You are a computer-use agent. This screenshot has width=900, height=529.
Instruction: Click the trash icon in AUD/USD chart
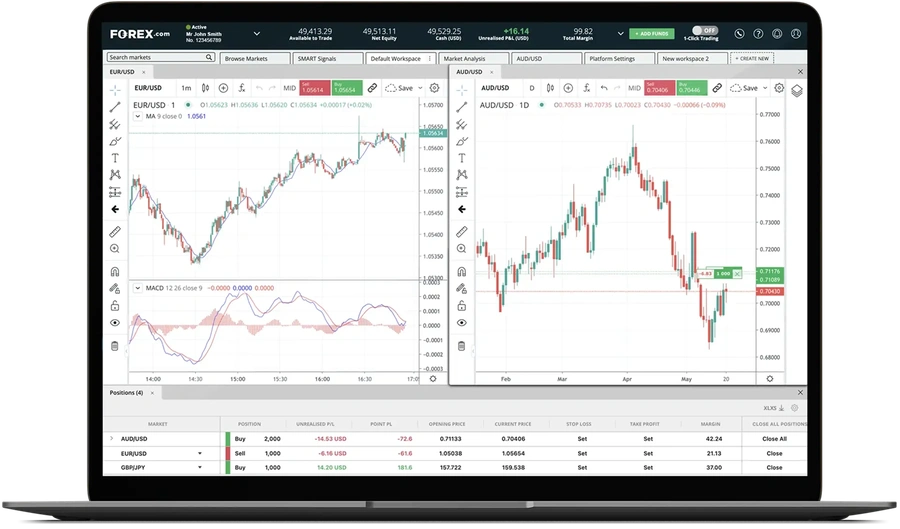click(x=461, y=346)
